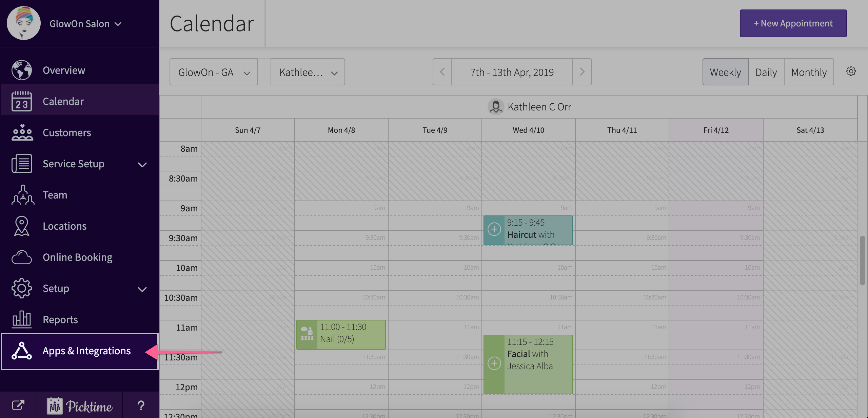This screenshot has width=868, height=418.
Task: Open Reports via the bar chart icon
Action: [x=22, y=319]
